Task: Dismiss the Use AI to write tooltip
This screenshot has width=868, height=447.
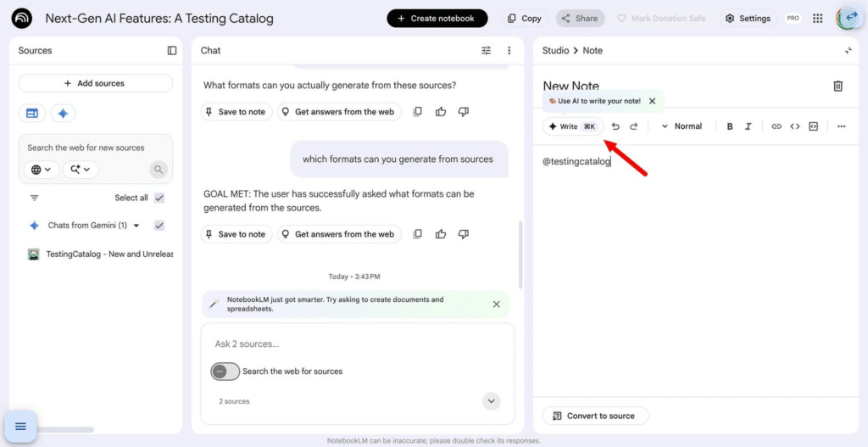Action: click(652, 102)
